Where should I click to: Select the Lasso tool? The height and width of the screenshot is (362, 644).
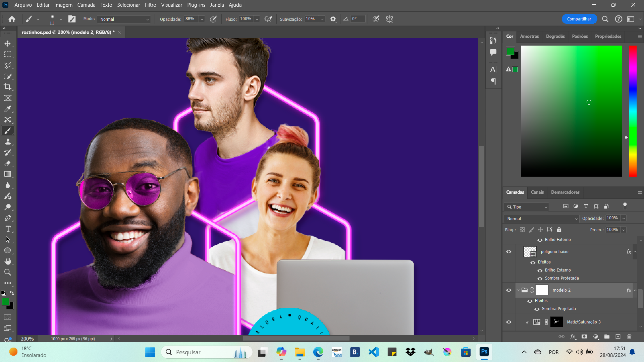tap(8, 65)
